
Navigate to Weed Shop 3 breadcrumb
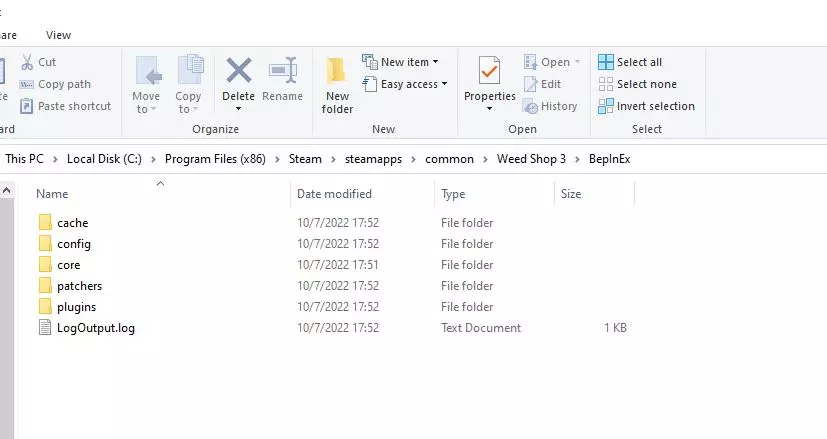[531, 159]
